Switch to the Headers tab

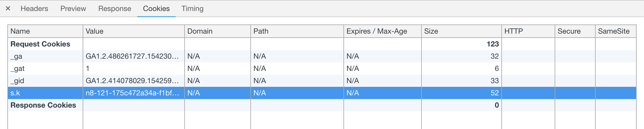pyautogui.click(x=34, y=9)
